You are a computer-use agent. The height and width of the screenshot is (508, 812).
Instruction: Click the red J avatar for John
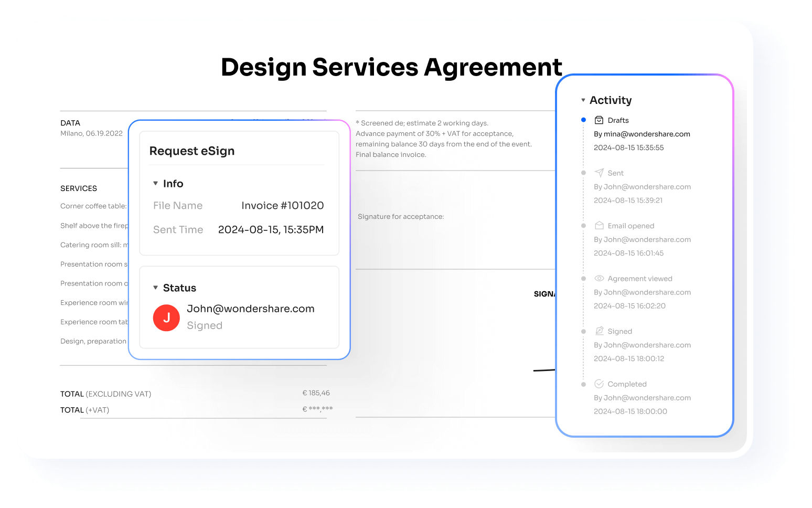166,317
